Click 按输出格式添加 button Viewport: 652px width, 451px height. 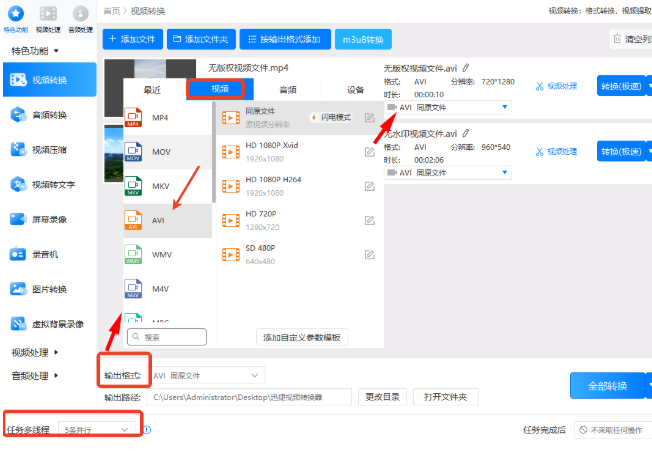(x=285, y=39)
